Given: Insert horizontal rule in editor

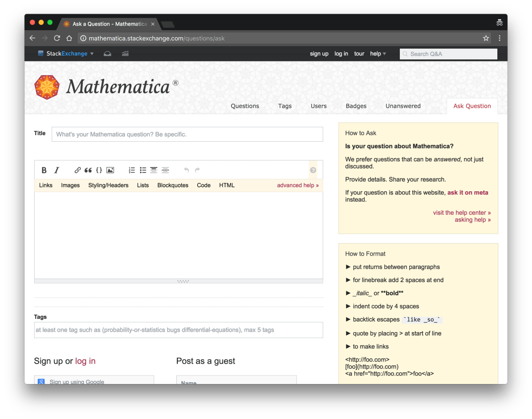Looking at the screenshot, I should [165, 170].
